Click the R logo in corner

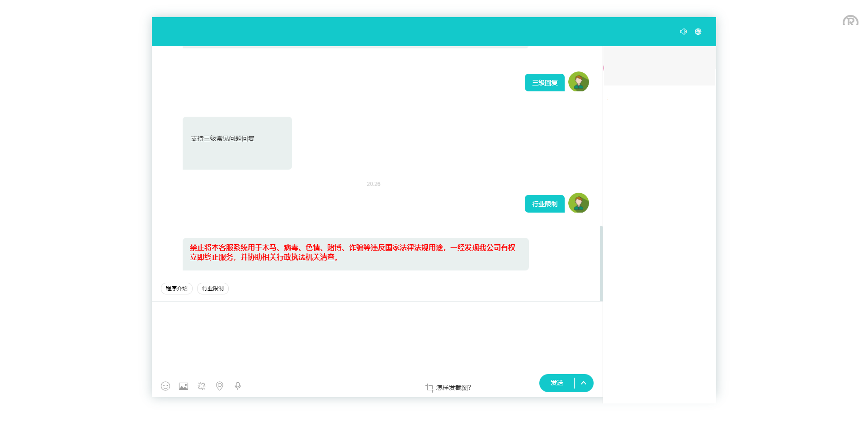(x=850, y=21)
